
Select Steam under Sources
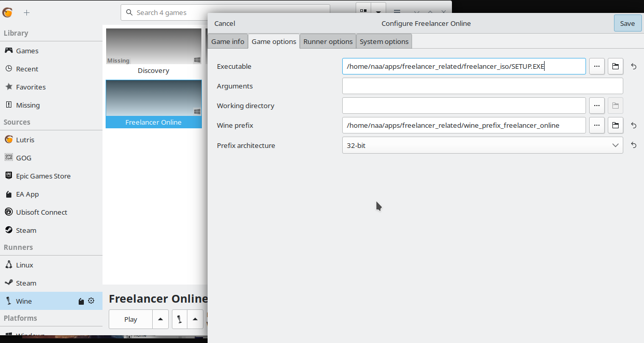click(x=51, y=230)
